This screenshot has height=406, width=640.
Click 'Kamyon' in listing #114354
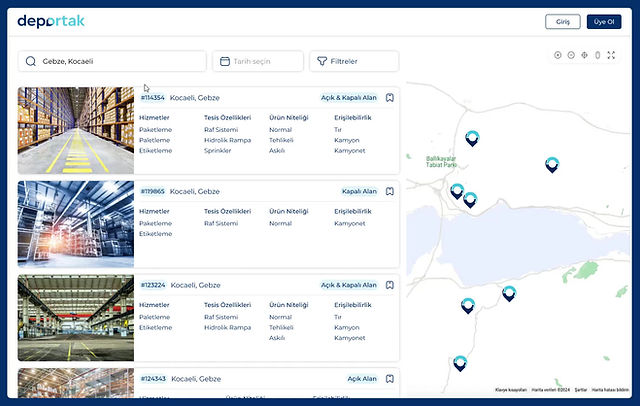click(x=347, y=140)
